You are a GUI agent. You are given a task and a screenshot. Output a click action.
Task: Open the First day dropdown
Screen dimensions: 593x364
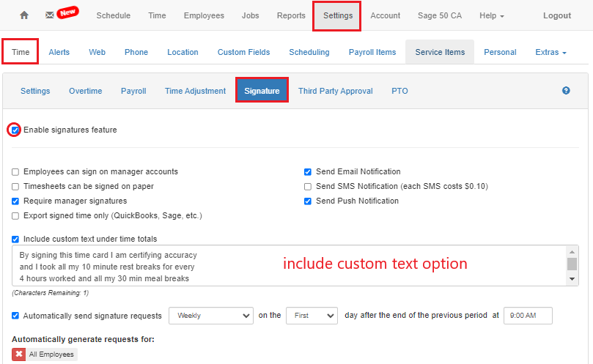pyautogui.click(x=311, y=316)
